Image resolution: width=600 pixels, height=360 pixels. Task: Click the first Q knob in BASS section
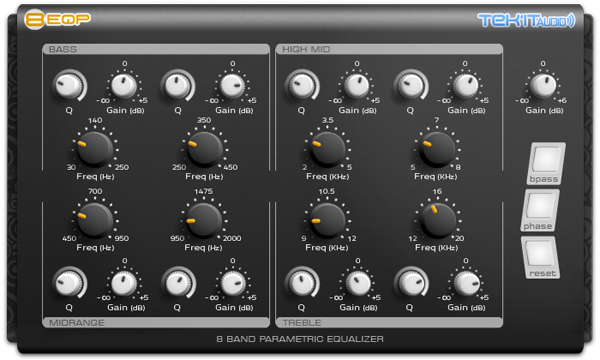[x=69, y=85]
